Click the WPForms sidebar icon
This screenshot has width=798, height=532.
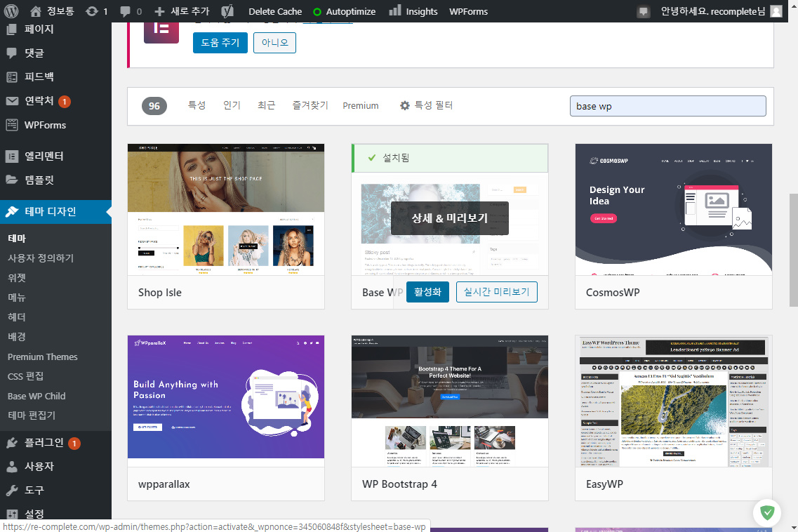[x=12, y=125]
